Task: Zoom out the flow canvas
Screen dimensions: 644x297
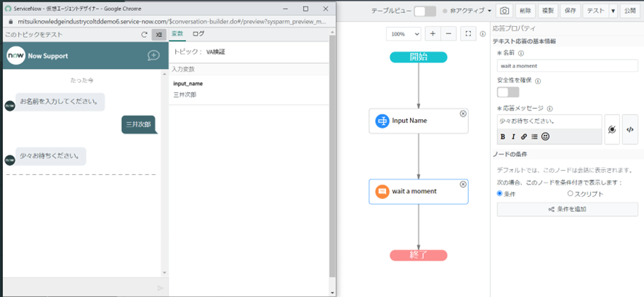Action: coord(448,34)
